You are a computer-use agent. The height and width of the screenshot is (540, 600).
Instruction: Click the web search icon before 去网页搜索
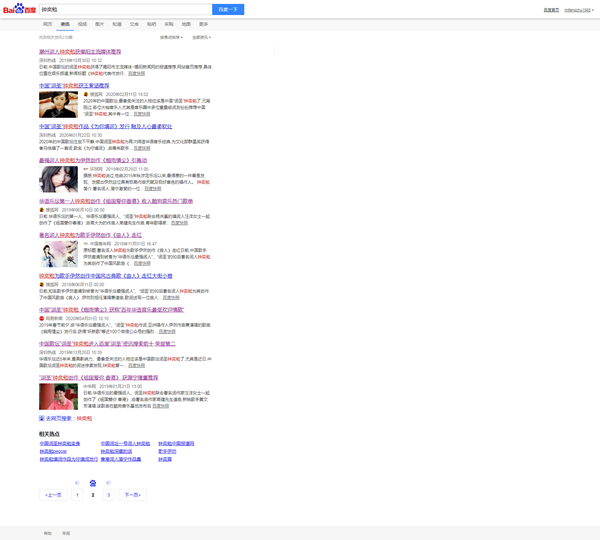(42, 418)
